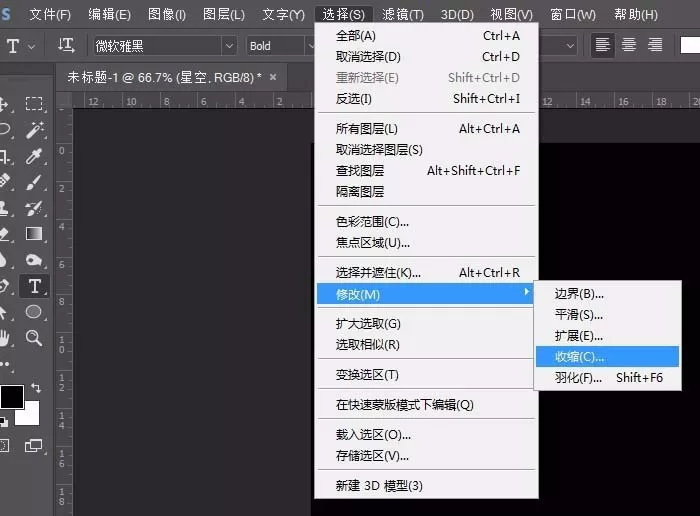Viewport: 700px width, 516px height.
Task: Expand the 修改(M) submenu
Action: click(x=425, y=294)
